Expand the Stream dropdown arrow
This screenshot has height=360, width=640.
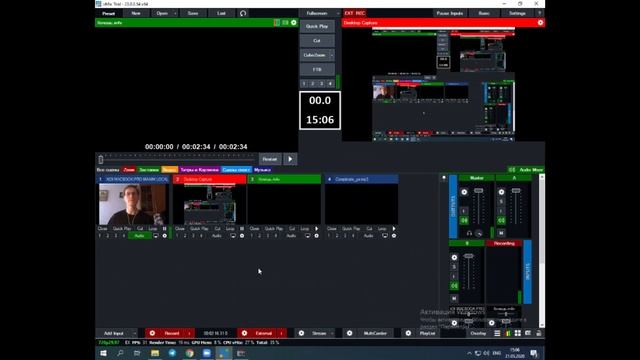pos(332,333)
